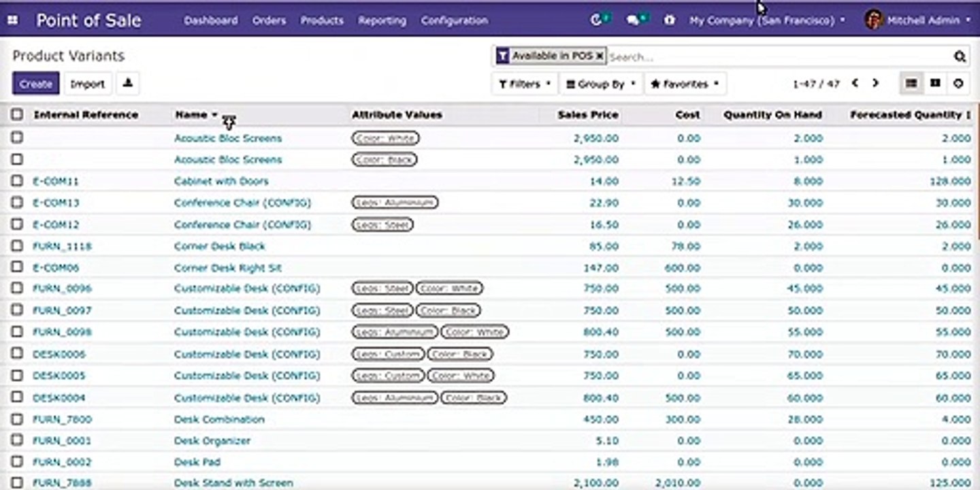Click the Legs: Custom tag on DESK0005 row
Image resolution: width=980 pixels, height=490 pixels.
tap(388, 375)
